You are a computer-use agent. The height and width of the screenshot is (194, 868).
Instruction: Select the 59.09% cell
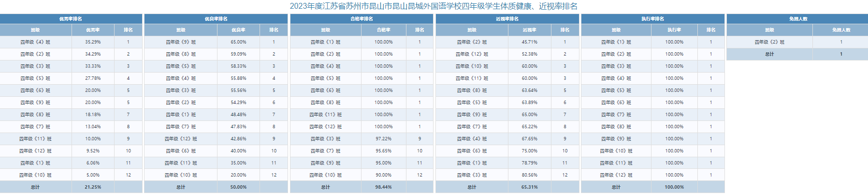pos(238,54)
